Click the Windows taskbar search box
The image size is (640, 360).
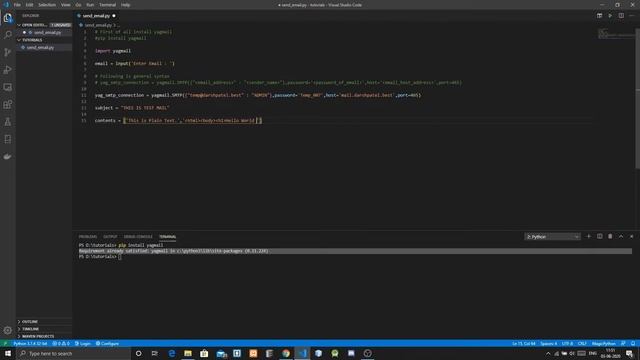[x=73, y=353]
